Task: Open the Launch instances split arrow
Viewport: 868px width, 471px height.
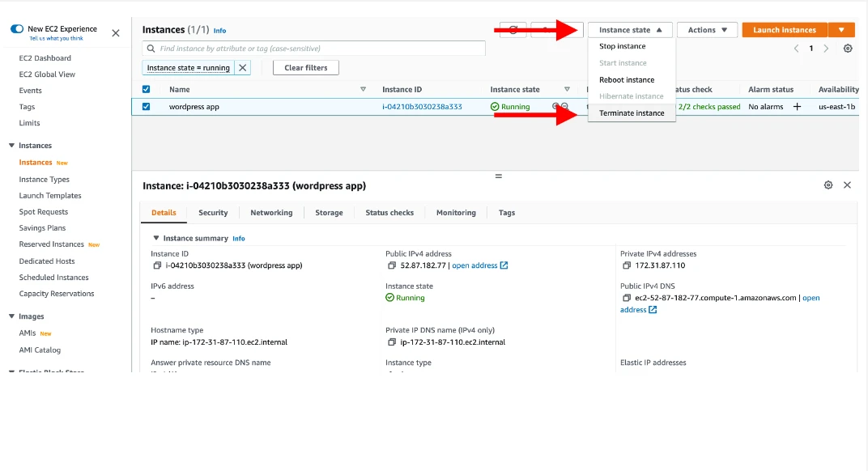Action: (x=841, y=30)
